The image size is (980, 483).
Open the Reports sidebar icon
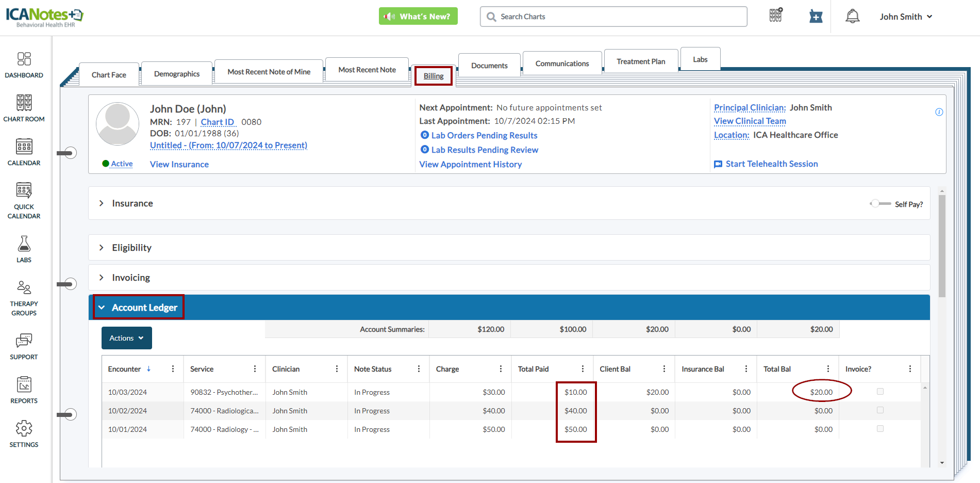click(x=24, y=390)
